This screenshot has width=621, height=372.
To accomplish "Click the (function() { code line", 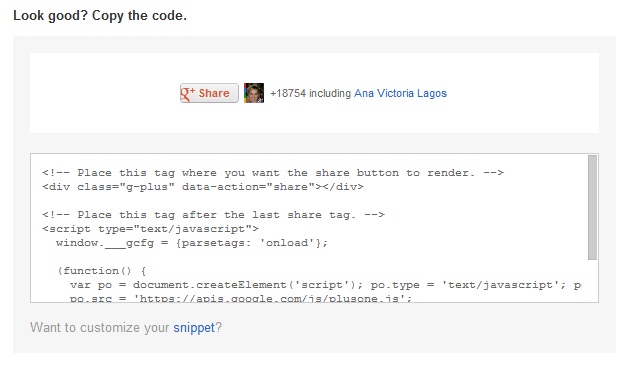I will pyautogui.click(x=102, y=271).
